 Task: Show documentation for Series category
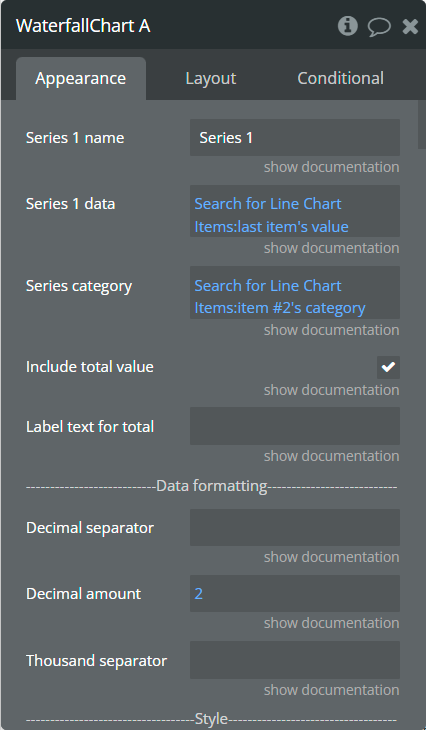(x=331, y=330)
